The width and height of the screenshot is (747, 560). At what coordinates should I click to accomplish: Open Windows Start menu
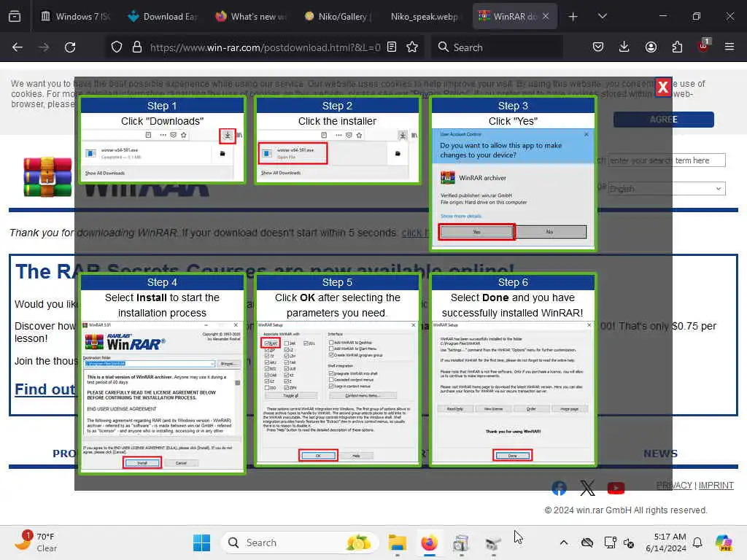[x=201, y=542]
